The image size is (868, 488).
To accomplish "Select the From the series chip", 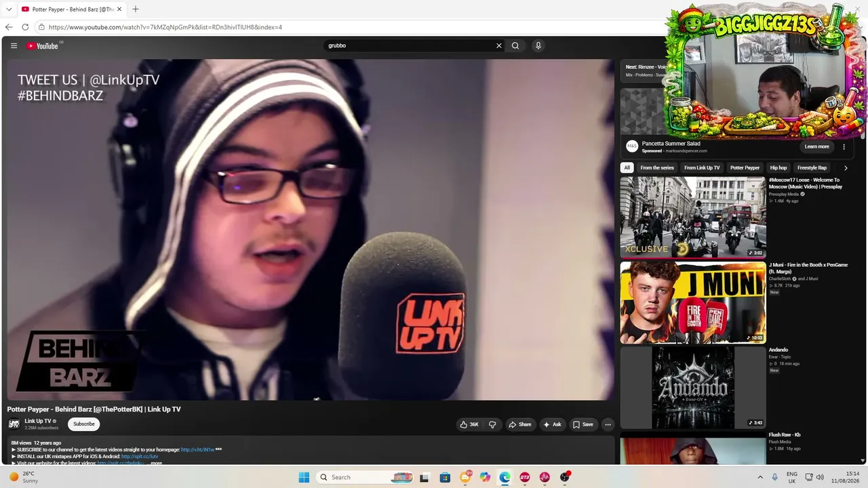I will (657, 167).
